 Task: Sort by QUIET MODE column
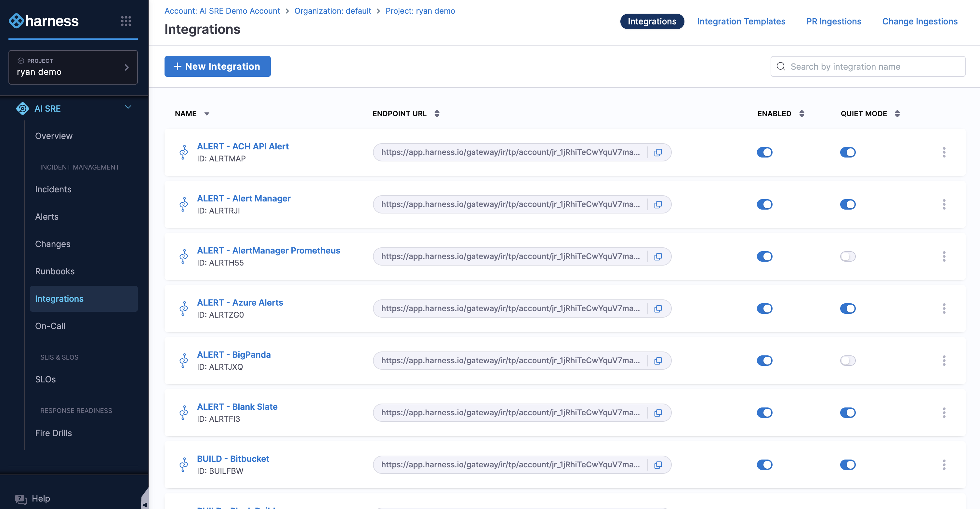(x=897, y=114)
